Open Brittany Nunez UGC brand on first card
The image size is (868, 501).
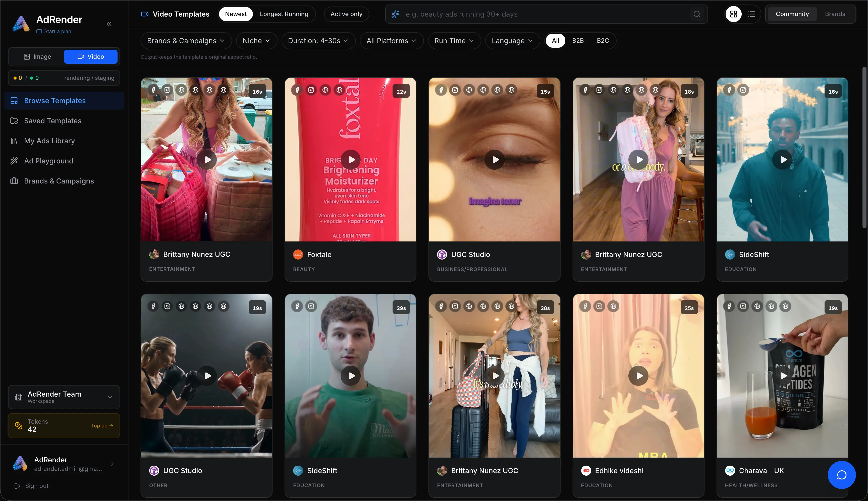click(197, 254)
